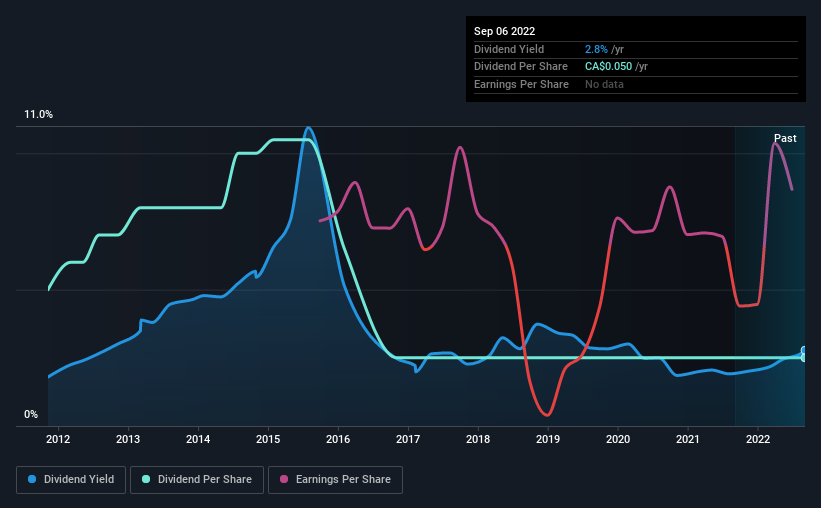The height and width of the screenshot is (508, 821).
Task: Click the 2019 label on the x-axis
Action: (548, 439)
